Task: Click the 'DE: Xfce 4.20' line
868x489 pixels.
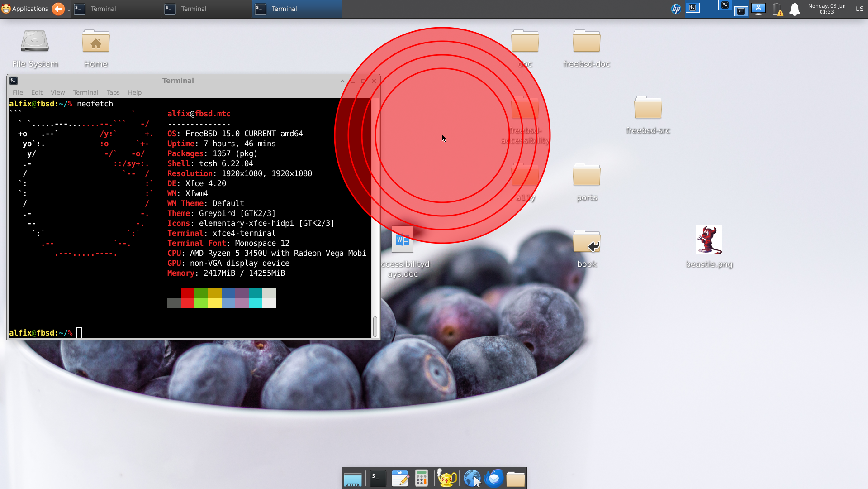Action: [x=197, y=183]
